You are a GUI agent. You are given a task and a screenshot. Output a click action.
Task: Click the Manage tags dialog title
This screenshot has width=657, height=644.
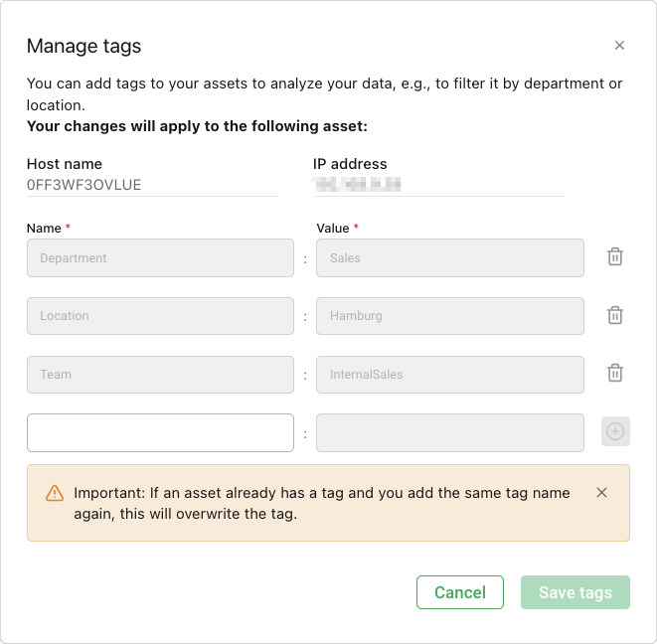[x=83, y=46]
